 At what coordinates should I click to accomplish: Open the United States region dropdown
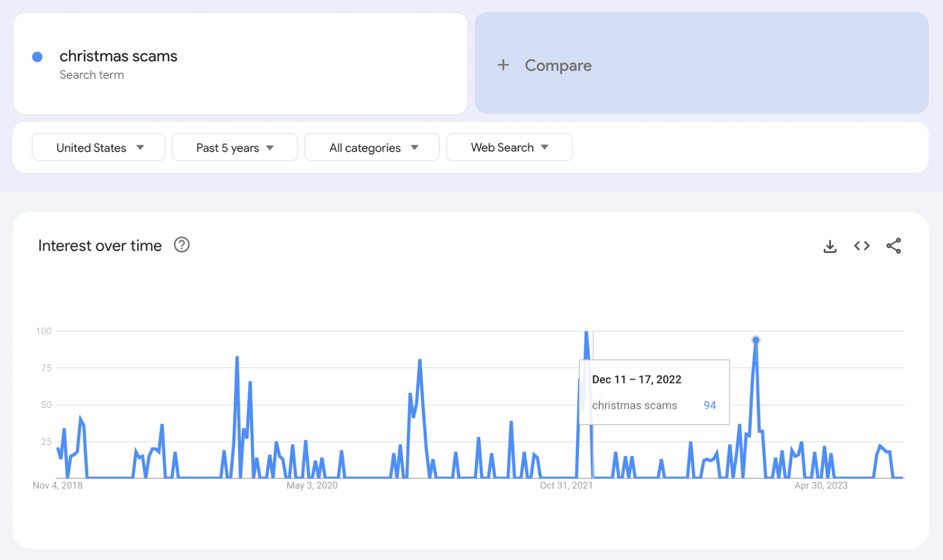click(98, 147)
